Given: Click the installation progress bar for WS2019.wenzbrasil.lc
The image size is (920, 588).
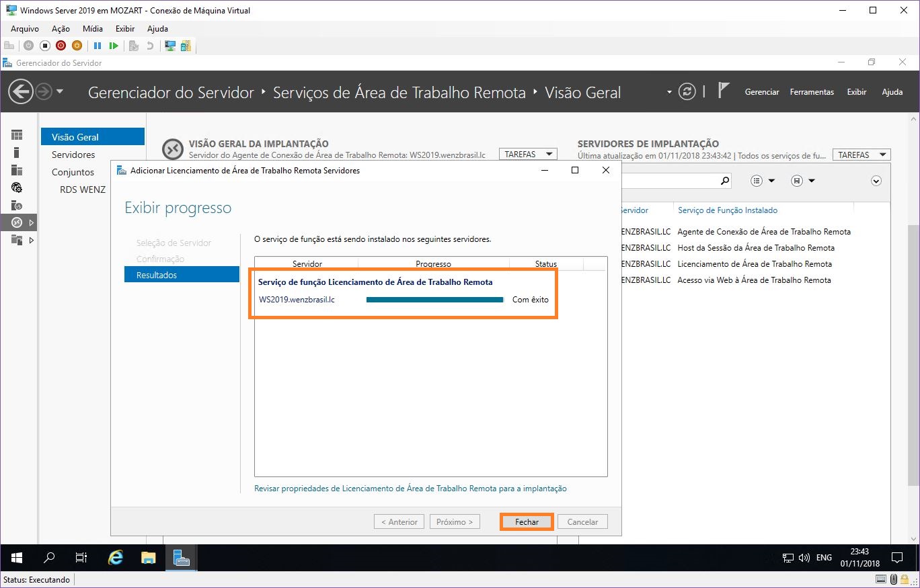Looking at the screenshot, I should click(x=434, y=300).
